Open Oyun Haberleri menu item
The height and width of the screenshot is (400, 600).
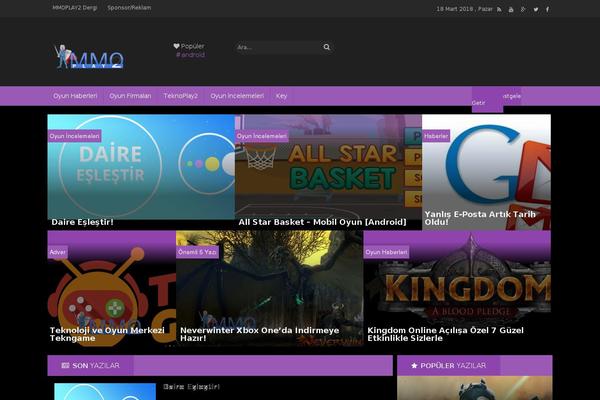pos(75,96)
